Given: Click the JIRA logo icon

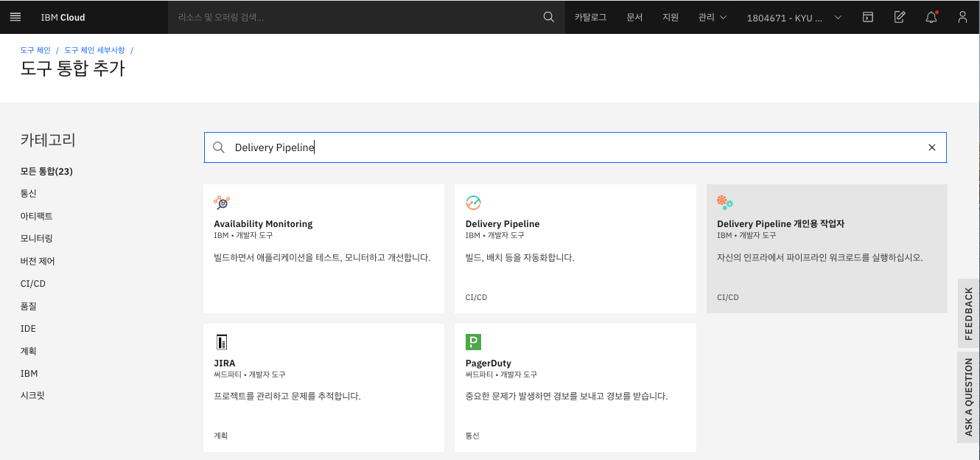Looking at the screenshot, I should (x=222, y=342).
